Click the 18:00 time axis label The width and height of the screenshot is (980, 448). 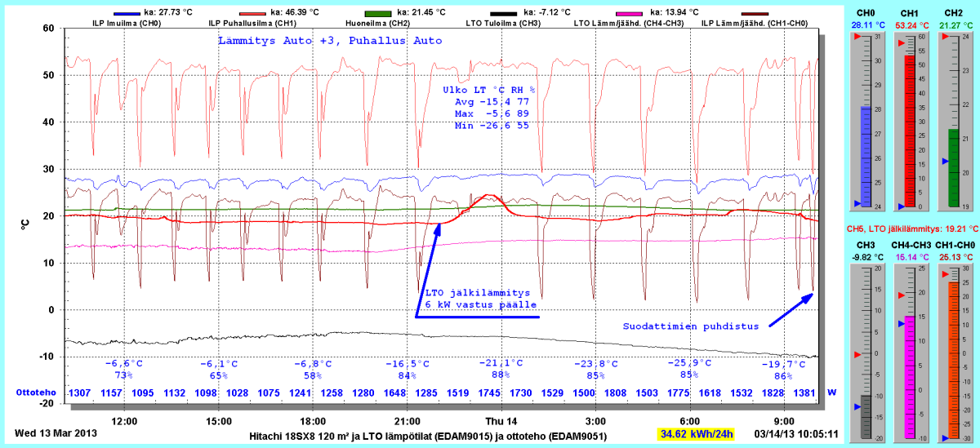tap(313, 421)
